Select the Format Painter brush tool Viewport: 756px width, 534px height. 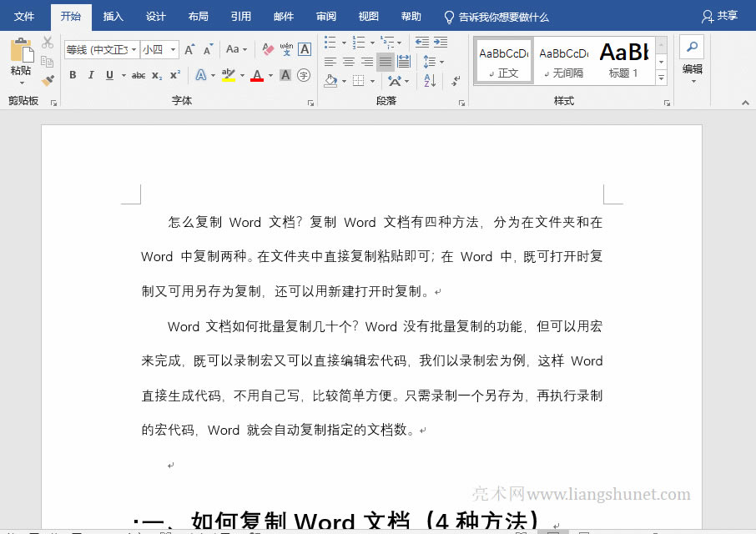click(x=48, y=81)
